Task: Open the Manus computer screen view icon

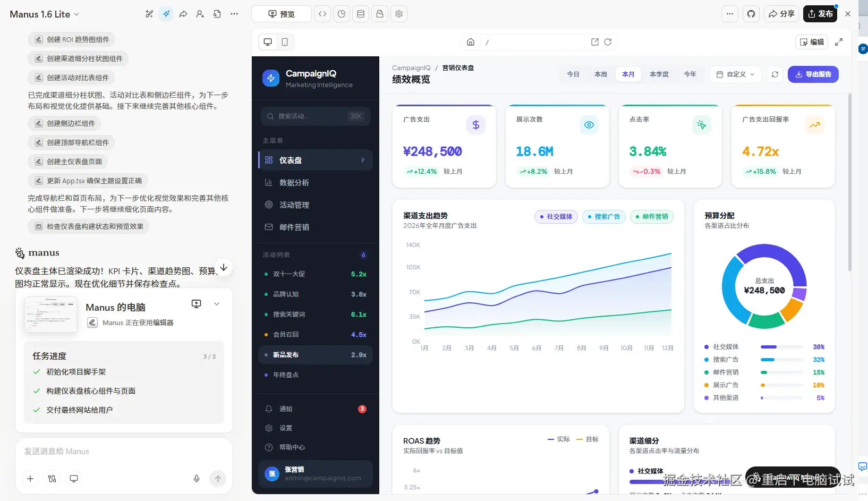Action: pyautogui.click(x=197, y=304)
